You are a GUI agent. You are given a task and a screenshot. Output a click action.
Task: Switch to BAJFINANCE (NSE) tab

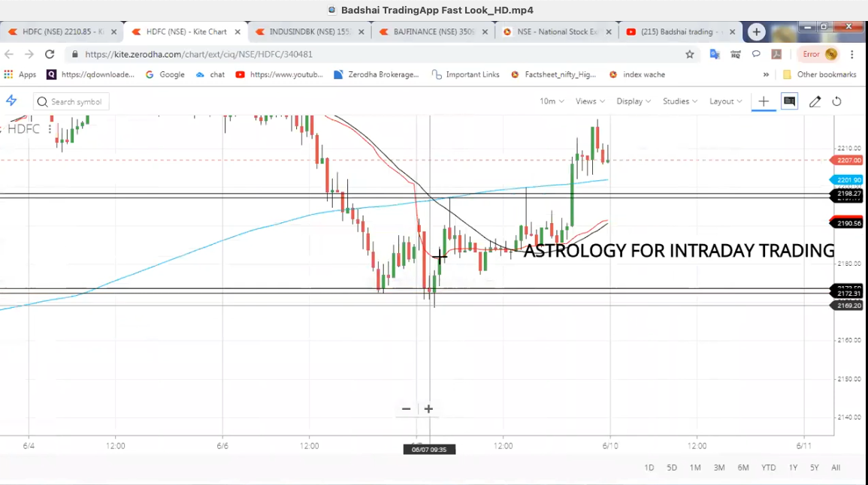click(x=432, y=32)
